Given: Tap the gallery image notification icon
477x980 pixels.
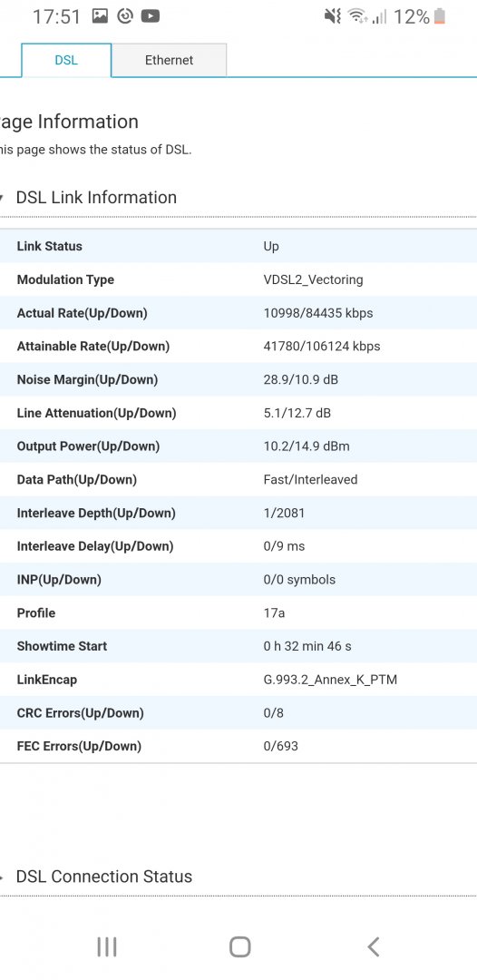Looking at the screenshot, I should click(x=100, y=16).
